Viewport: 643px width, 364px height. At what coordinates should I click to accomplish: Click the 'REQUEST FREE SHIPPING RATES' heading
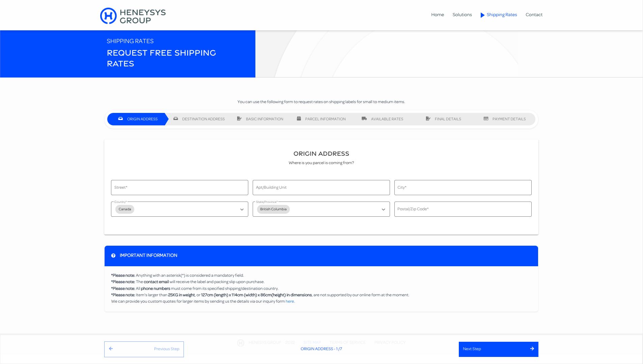[x=161, y=58]
